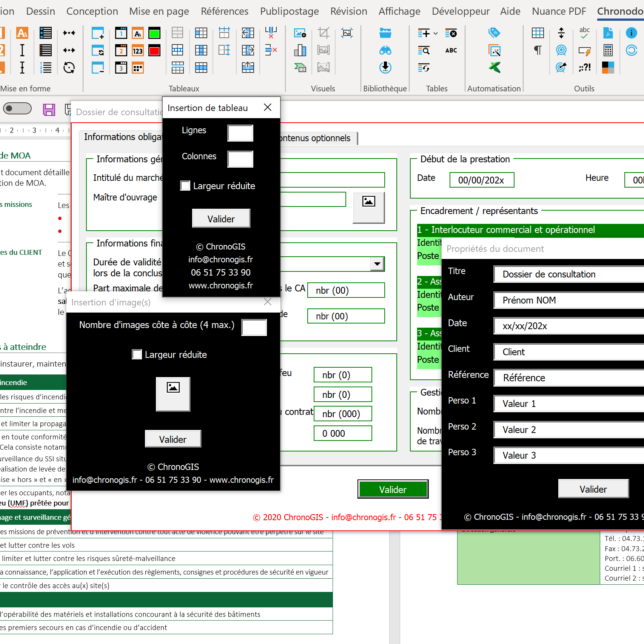
Task: Click the blue PDF export icon
Action: click(x=608, y=33)
